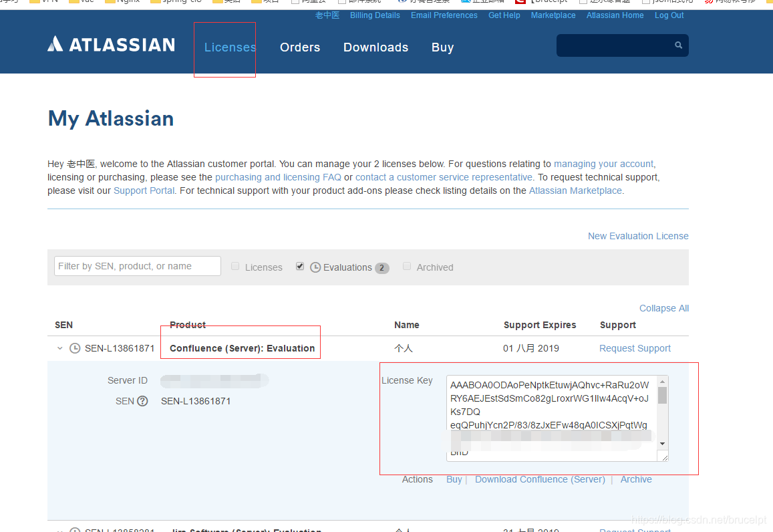Image resolution: width=773 pixels, height=532 pixels.
Task: Click the License Key scroll up arrow
Action: click(x=663, y=382)
